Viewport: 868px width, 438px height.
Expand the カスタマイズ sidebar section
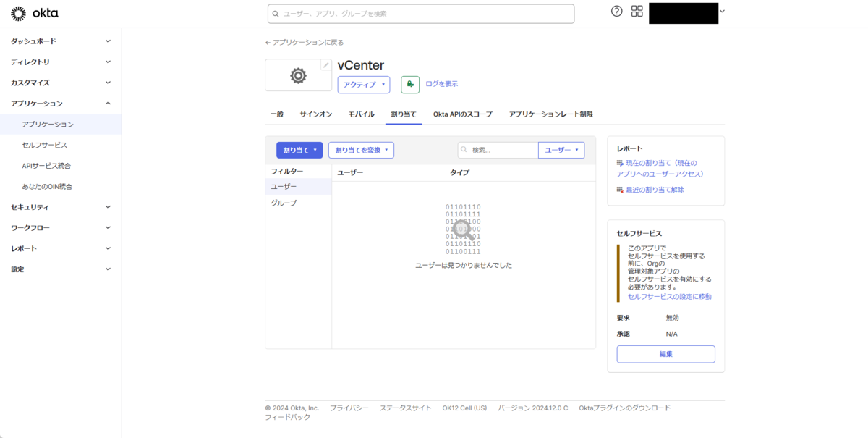click(x=61, y=83)
